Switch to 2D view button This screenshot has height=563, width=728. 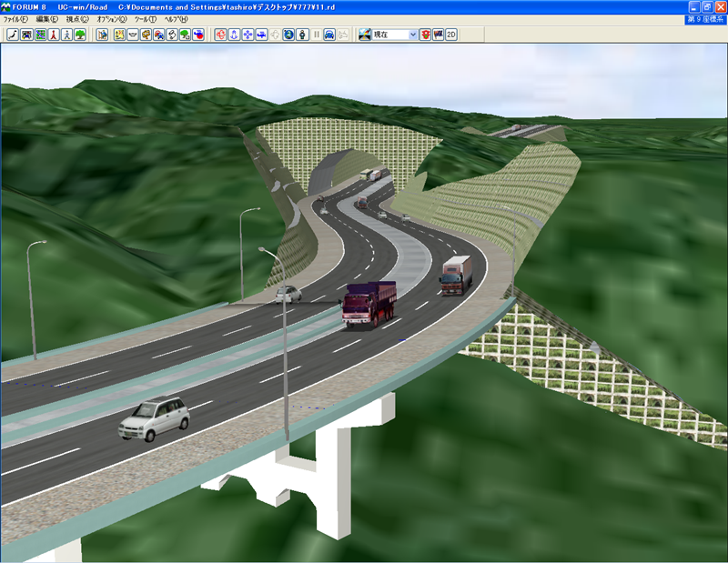[x=451, y=35]
